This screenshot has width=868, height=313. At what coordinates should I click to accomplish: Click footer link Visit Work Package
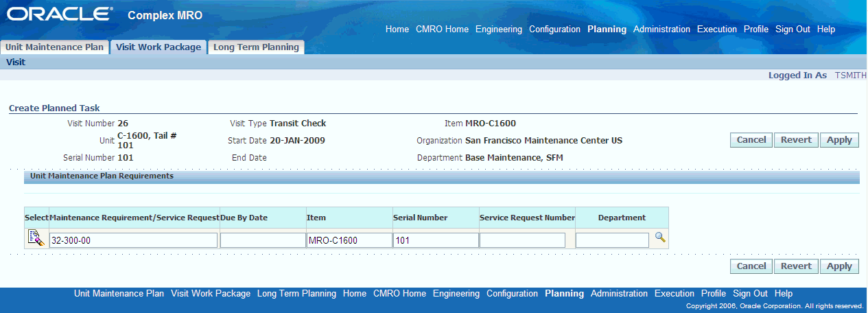(211, 293)
